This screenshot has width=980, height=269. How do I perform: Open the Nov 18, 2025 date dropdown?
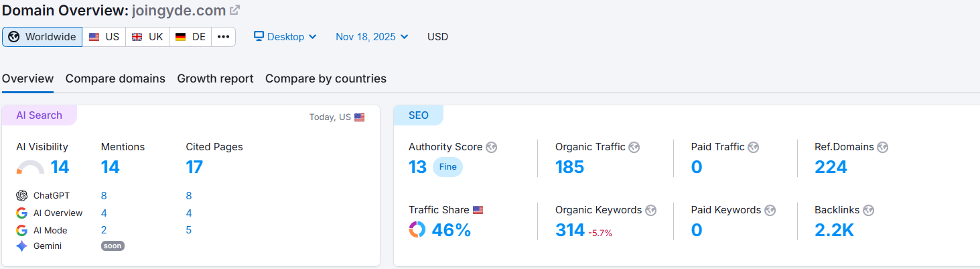pyautogui.click(x=372, y=37)
